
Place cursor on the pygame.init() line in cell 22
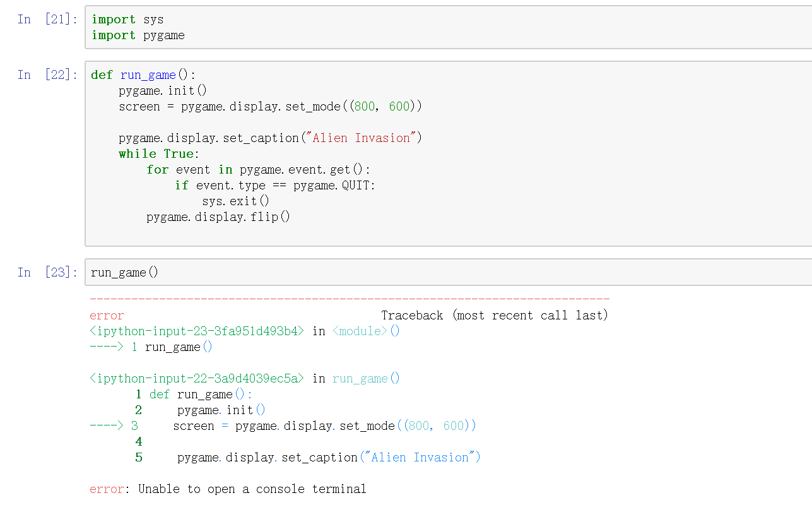click(163, 91)
